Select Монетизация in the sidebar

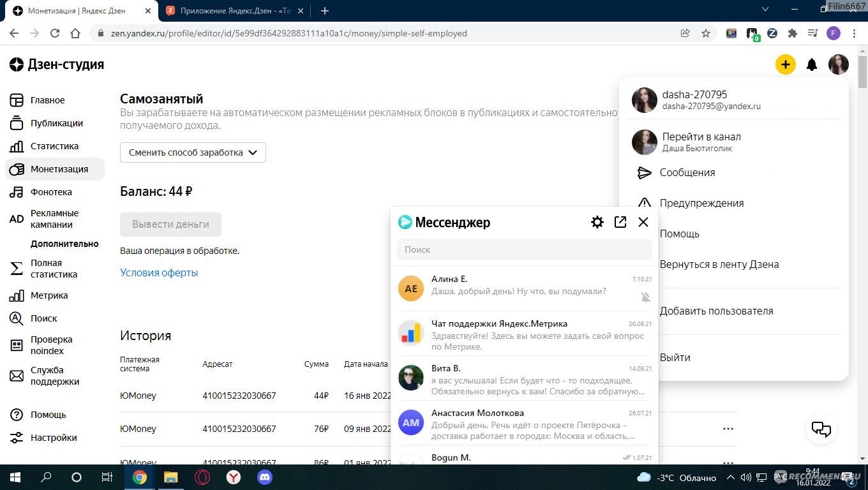coord(55,169)
